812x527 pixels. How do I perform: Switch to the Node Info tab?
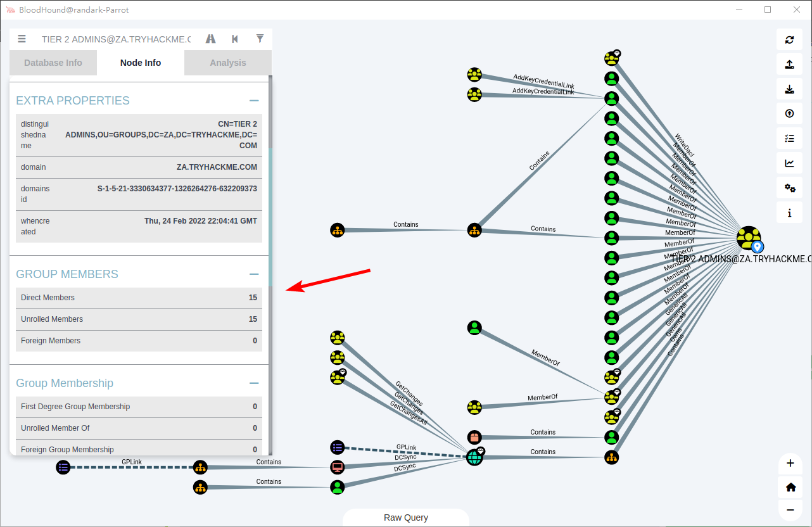[141, 63]
